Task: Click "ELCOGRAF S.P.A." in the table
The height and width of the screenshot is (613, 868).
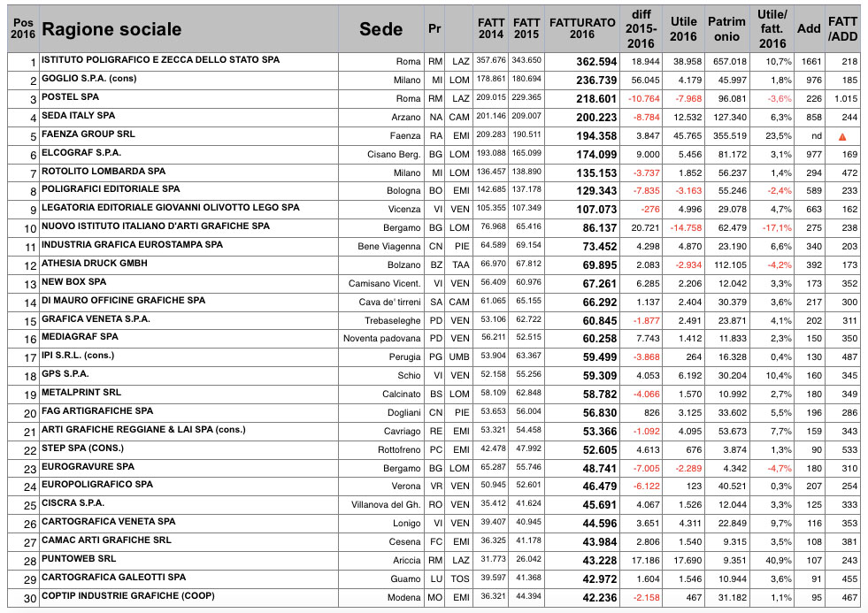Action: coord(81,153)
